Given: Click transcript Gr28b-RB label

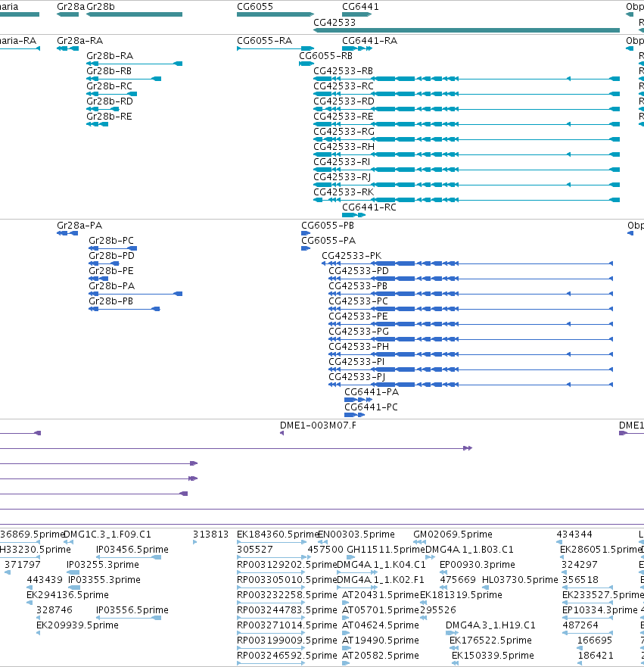Looking at the screenshot, I should (x=109, y=71).
